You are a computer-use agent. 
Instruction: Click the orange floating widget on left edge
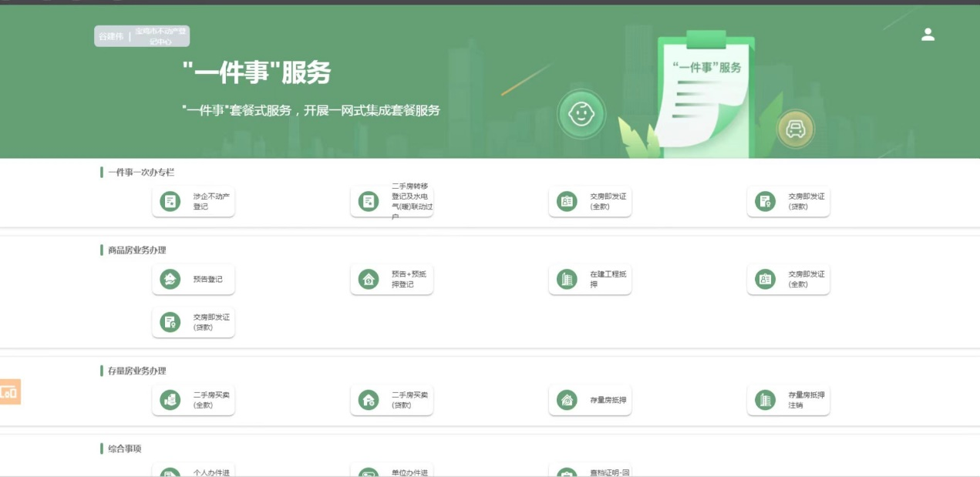[10, 392]
